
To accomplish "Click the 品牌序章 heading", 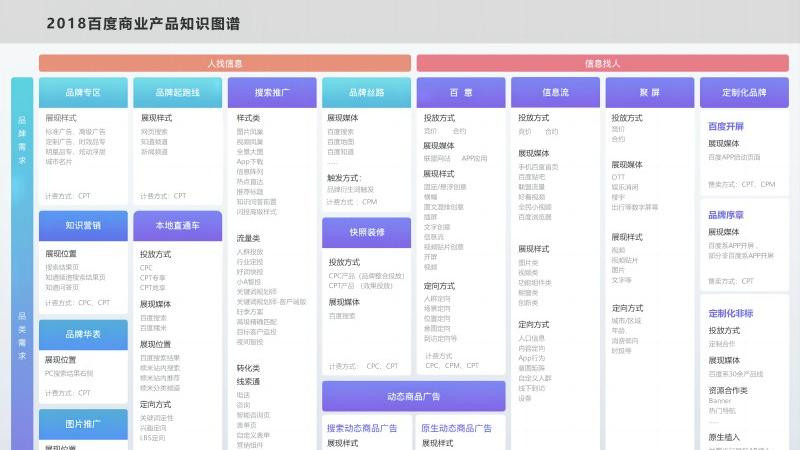I will pos(726,215).
